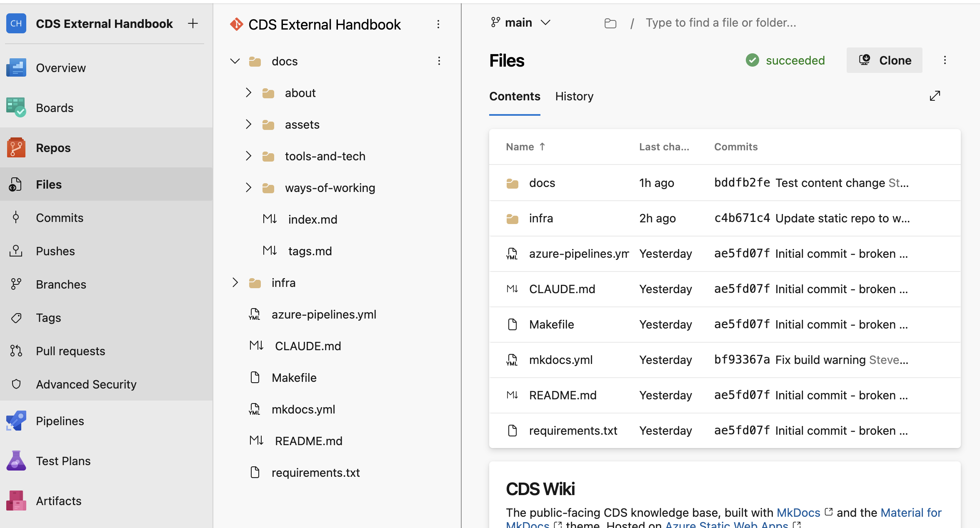
Task: Open the bddfb2fe commit link
Action: [x=742, y=183]
